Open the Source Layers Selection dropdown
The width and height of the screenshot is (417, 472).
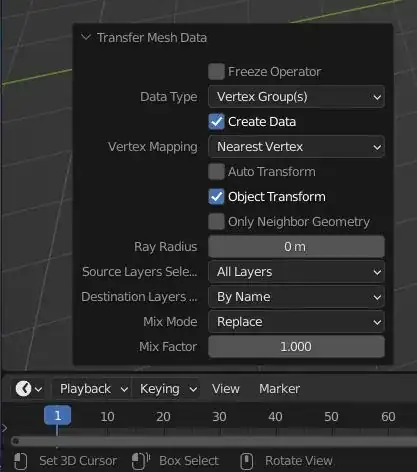(296, 272)
